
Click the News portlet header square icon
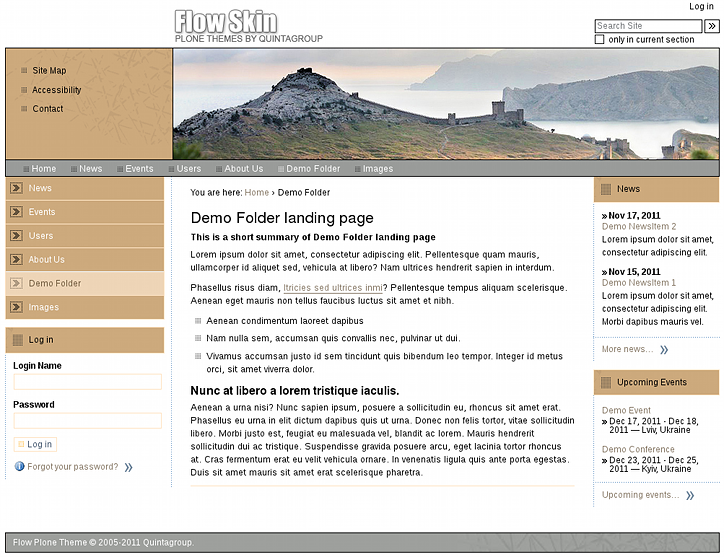pyautogui.click(x=606, y=189)
